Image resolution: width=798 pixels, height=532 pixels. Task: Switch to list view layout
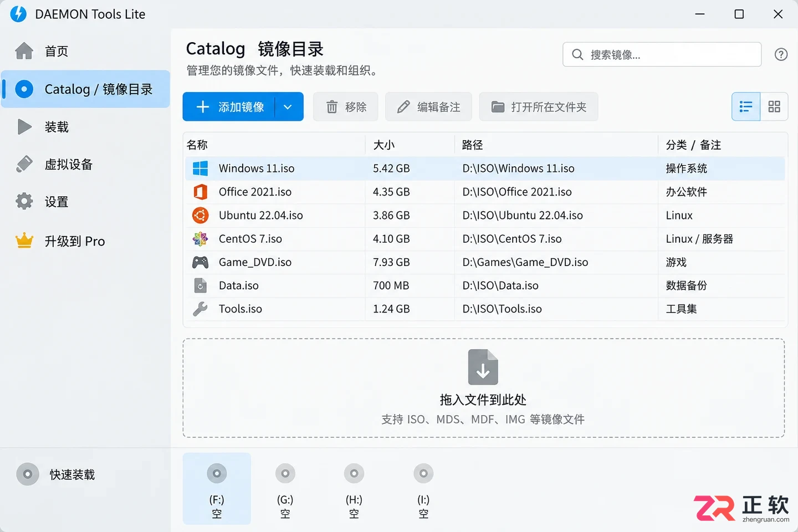click(746, 106)
